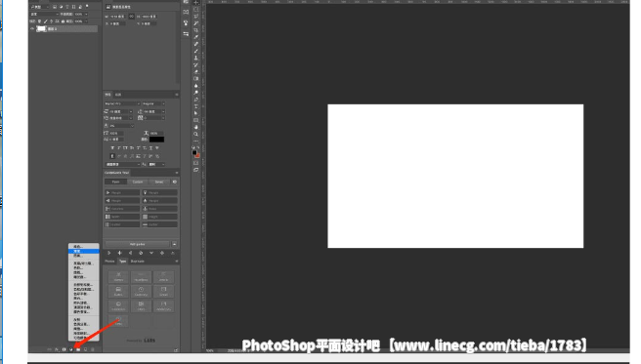Switch to GuideGuide Saved tab
641x364 pixels.
(x=159, y=182)
